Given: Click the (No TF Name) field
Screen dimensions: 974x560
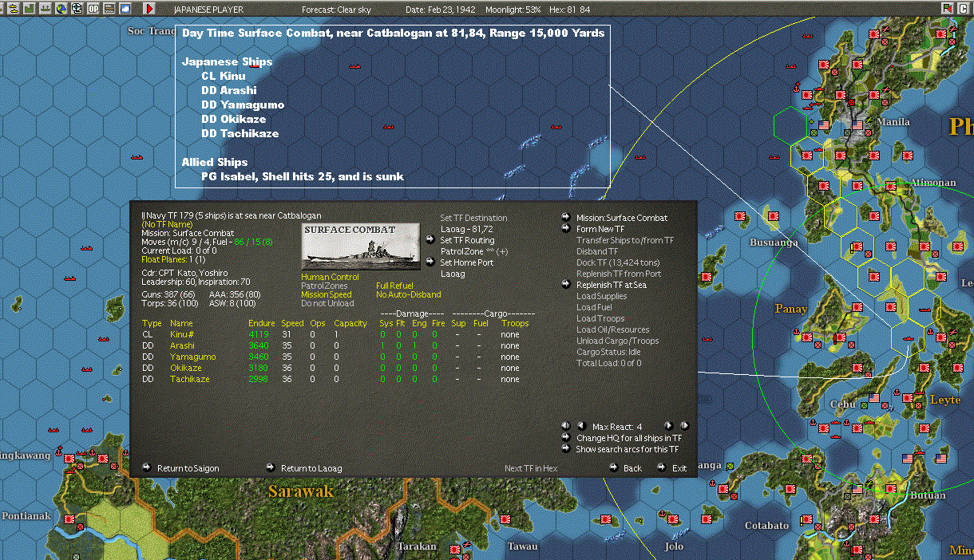Looking at the screenshot, I should [x=166, y=224].
